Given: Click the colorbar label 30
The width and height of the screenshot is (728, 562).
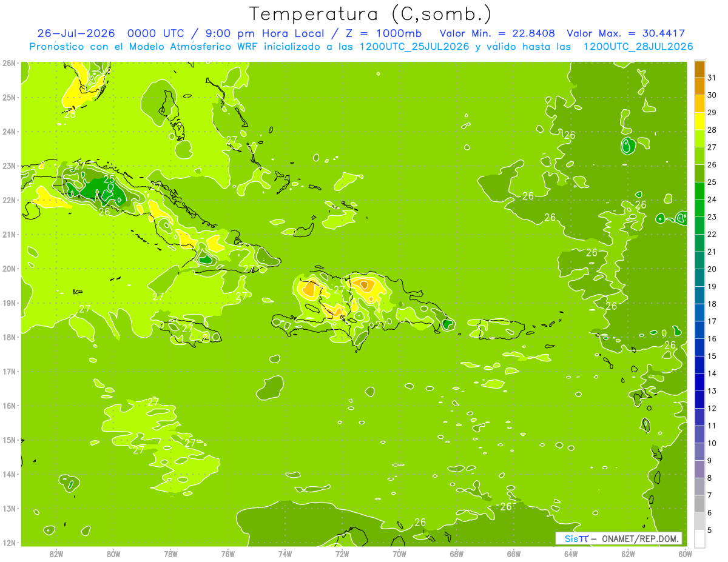Looking at the screenshot, I should [x=712, y=95].
